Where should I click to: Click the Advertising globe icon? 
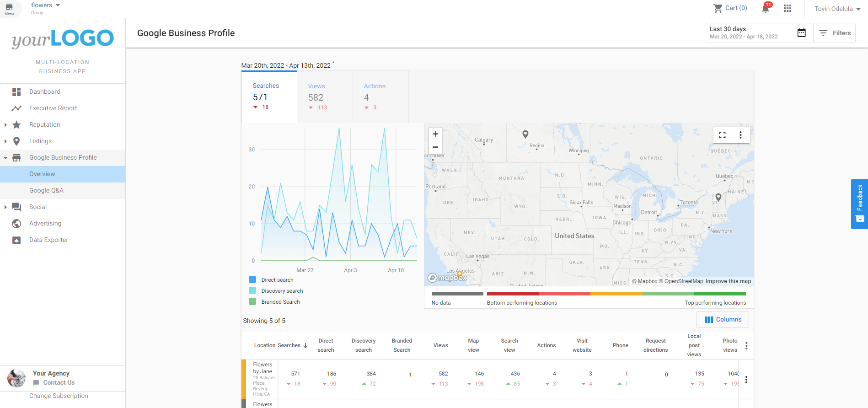coord(16,223)
